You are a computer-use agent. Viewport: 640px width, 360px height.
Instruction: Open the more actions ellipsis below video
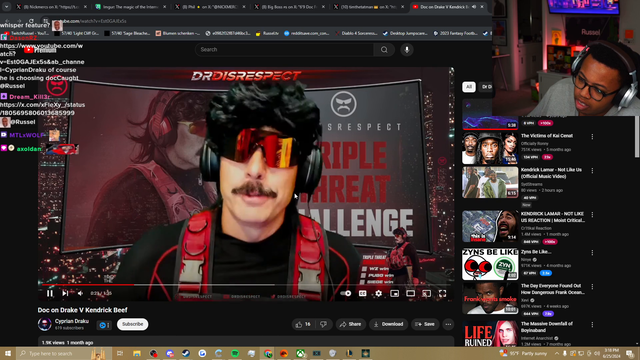click(448, 324)
